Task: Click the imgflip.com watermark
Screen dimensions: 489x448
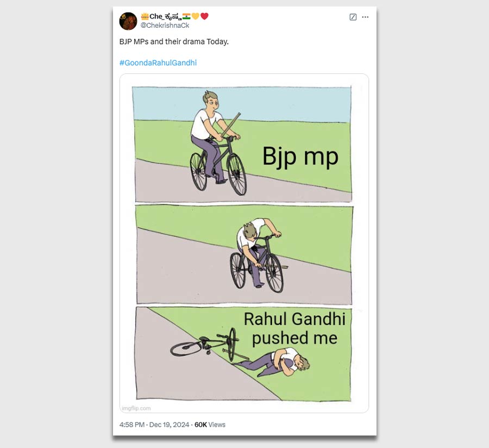Action: click(136, 408)
